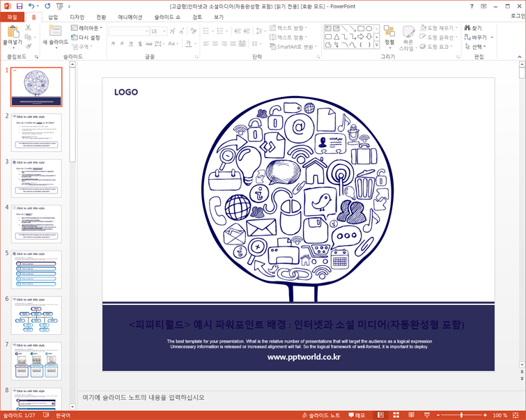
Task: Click the zoom out minus button
Action: coord(438,415)
